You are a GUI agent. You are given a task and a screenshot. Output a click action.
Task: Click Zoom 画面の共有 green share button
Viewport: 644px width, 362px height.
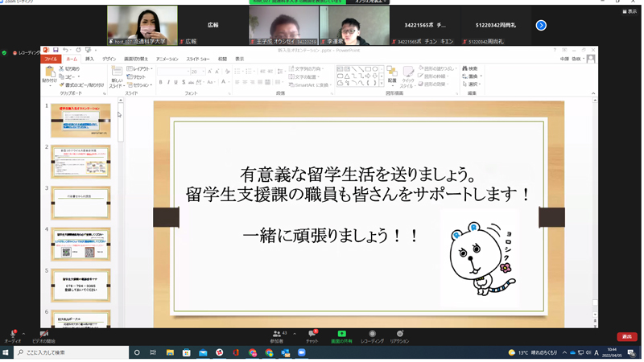[x=341, y=336]
